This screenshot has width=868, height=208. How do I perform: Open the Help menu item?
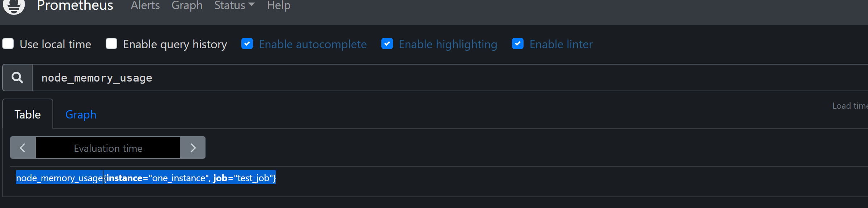[279, 5]
